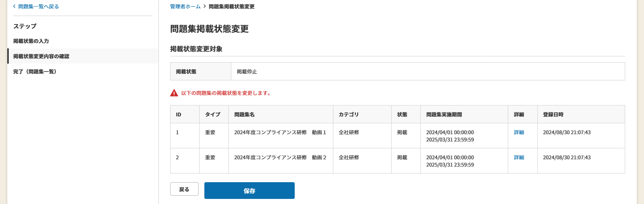This screenshot has height=204, width=644.
Task: Click the breadcrumb arrow after 管理者ホーム
Action: (x=205, y=7)
